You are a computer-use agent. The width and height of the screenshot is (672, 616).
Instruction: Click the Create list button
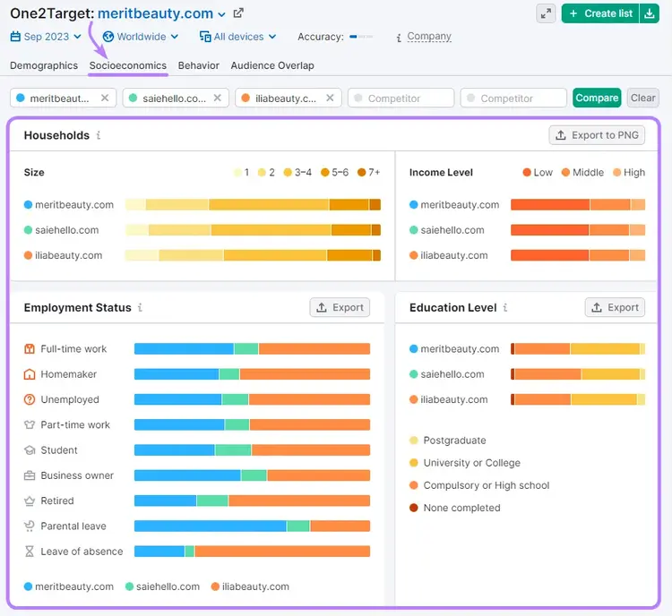pos(600,13)
